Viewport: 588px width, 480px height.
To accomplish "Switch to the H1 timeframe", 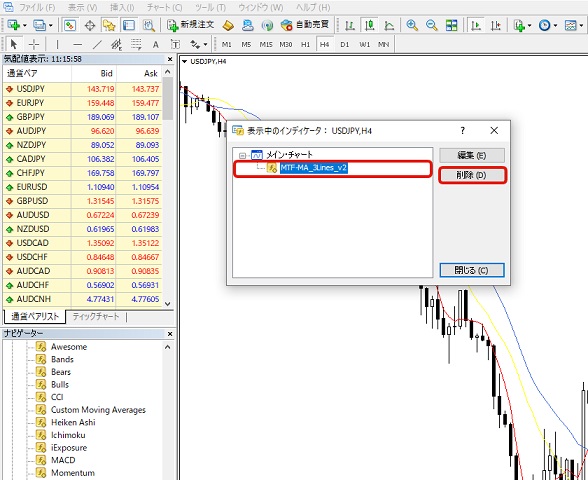I will pyautogui.click(x=305, y=44).
